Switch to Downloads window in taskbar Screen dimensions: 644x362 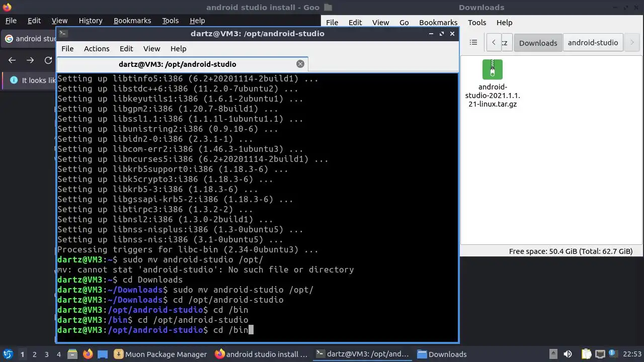coord(442,354)
